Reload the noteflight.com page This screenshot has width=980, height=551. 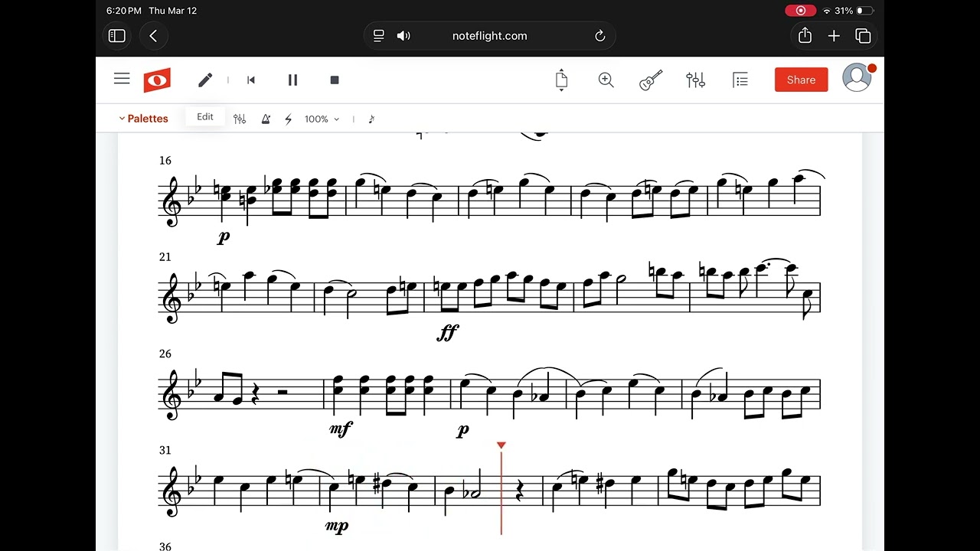pos(600,36)
